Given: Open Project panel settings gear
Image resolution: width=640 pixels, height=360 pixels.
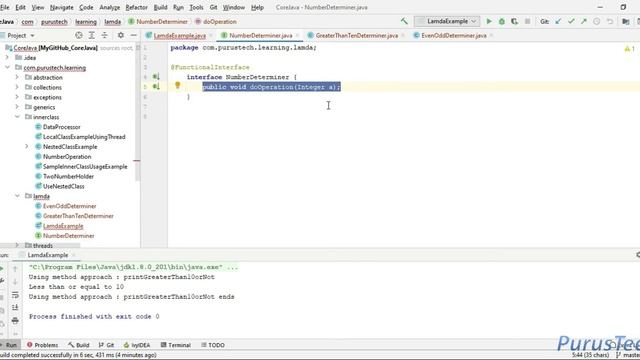Looking at the screenshot, I should pos(121,36).
